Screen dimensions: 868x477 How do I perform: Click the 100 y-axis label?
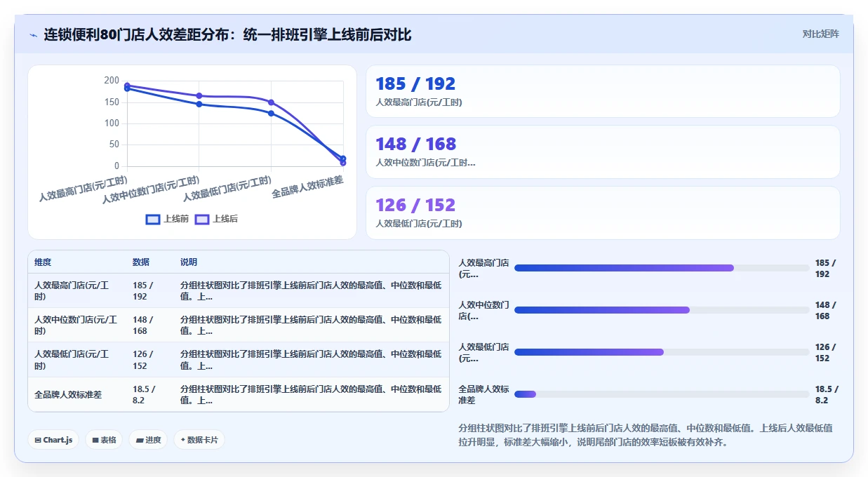point(112,123)
